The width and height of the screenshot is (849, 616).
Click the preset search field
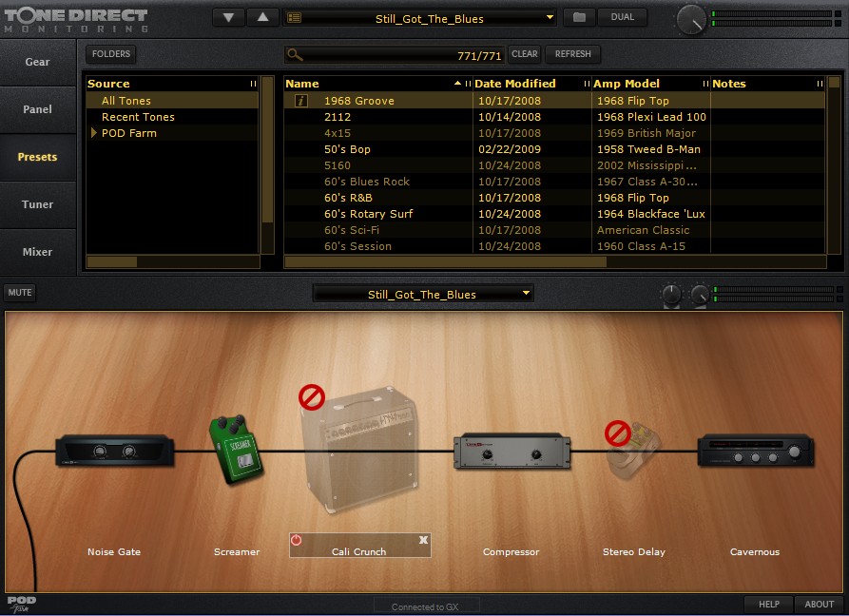click(x=395, y=54)
